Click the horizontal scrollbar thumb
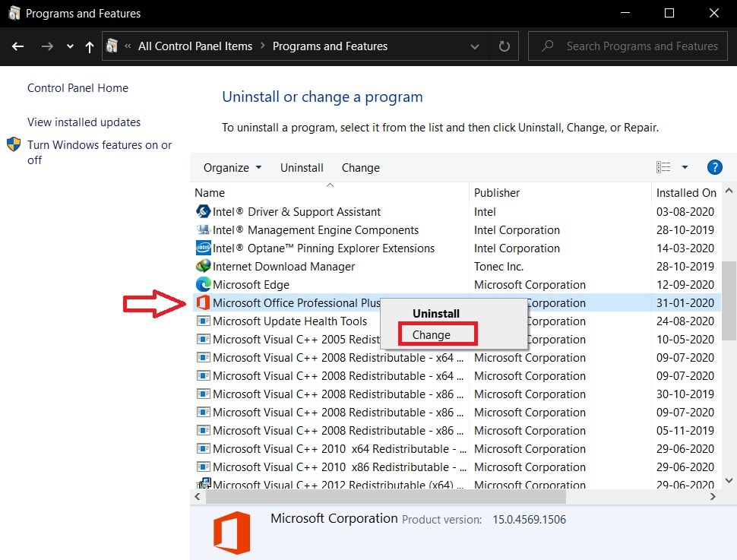This screenshot has width=737, height=560. (x=386, y=496)
